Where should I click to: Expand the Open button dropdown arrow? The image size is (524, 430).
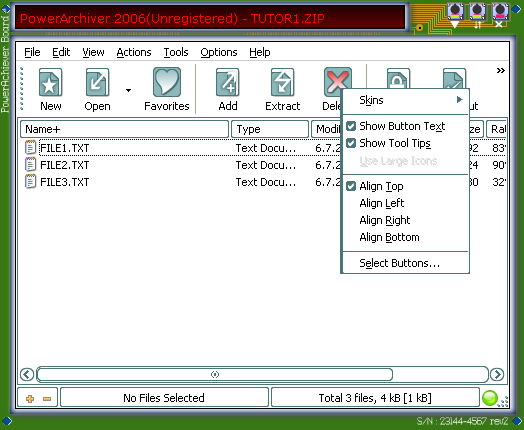pyautogui.click(x=128, y=90)
